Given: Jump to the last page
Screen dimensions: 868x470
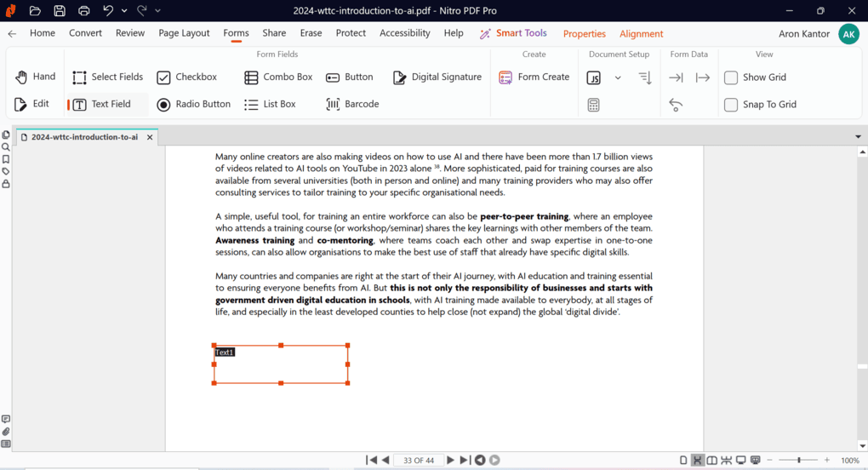Looking at the screenshot, I should point(465,460).
